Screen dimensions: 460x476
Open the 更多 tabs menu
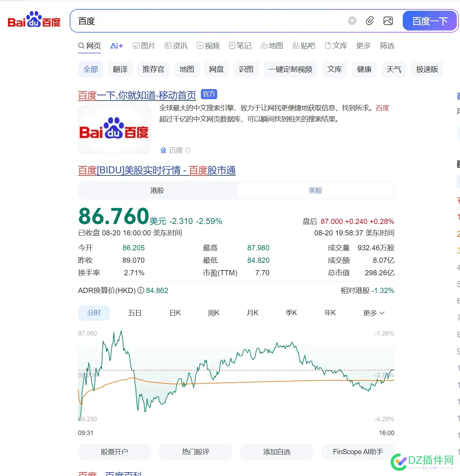363,46
